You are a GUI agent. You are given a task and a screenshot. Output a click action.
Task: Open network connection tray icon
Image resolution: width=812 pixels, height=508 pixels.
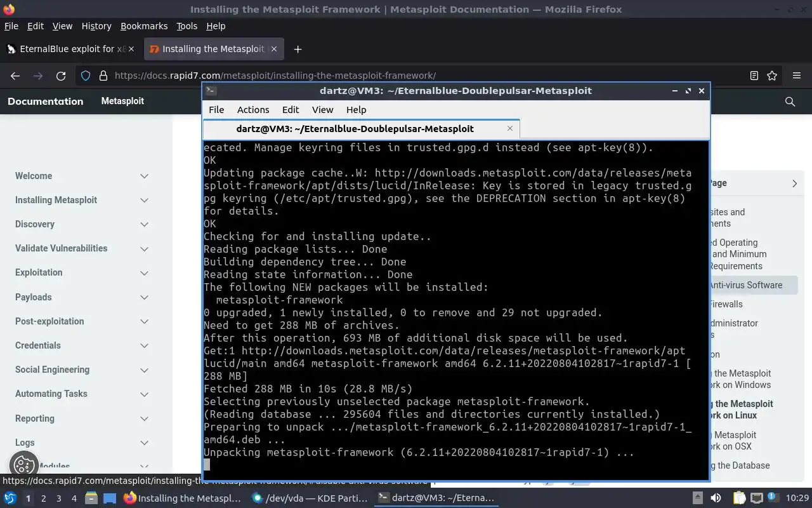(757, 498)
